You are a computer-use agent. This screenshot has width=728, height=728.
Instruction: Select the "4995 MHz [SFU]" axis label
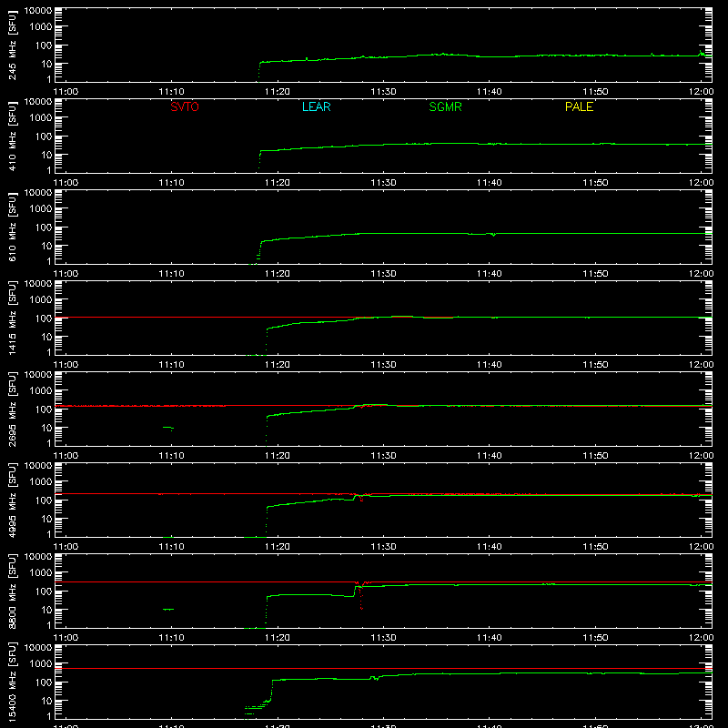(x=13, y=500)
